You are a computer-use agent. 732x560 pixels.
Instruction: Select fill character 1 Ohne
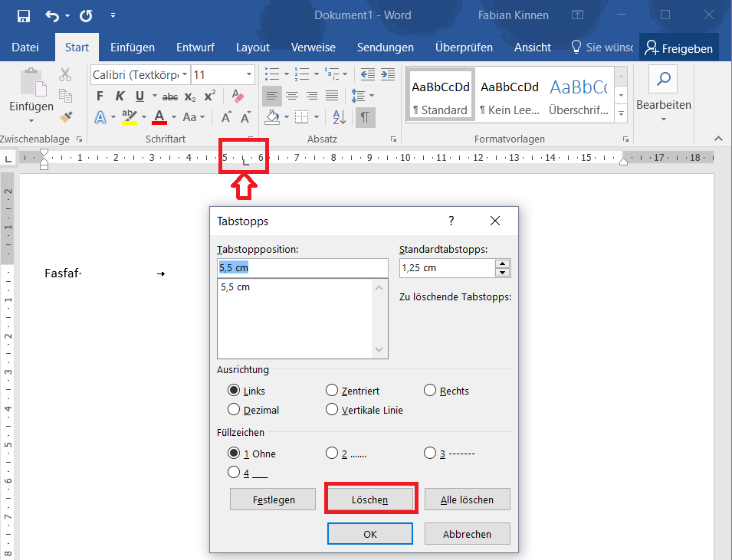[x=234, y=453]
